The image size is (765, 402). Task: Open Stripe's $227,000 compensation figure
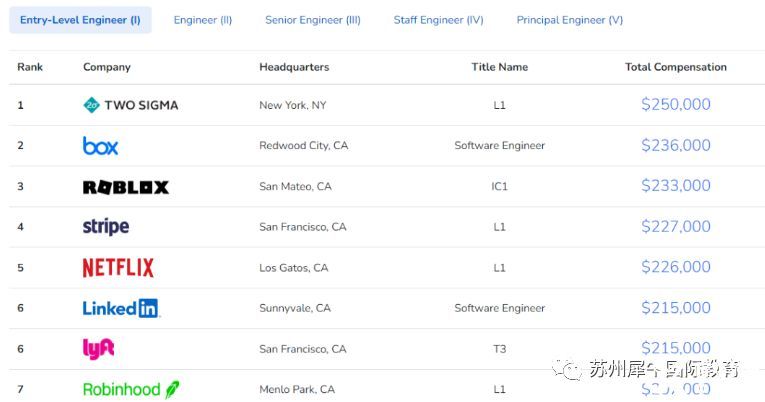pos(676,226)
